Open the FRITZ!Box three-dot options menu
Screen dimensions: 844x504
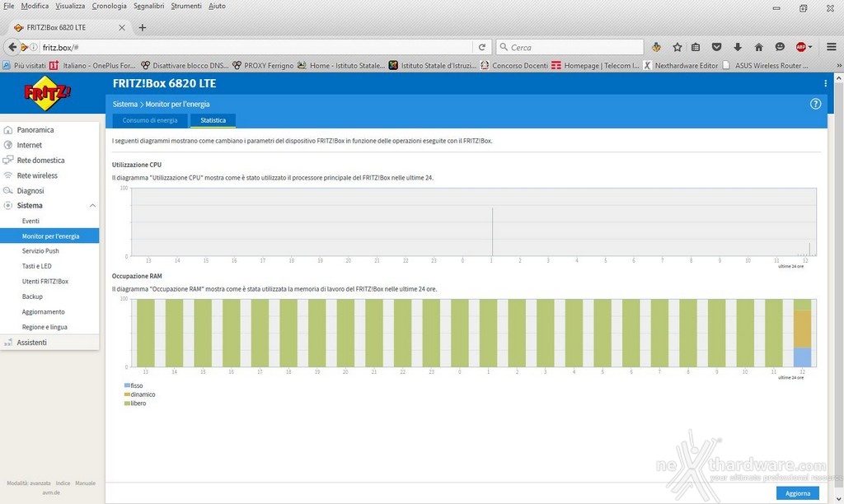point(825,83)
